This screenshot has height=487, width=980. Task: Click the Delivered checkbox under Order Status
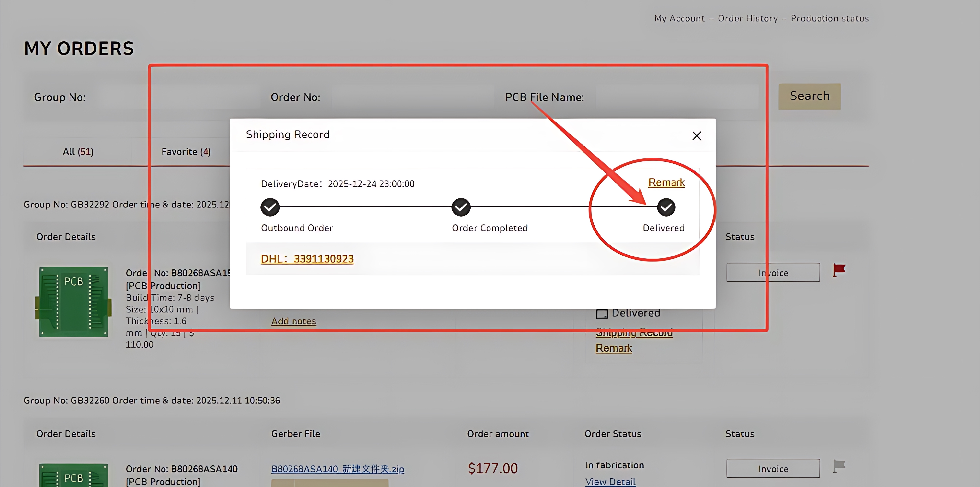pos(602,313)
